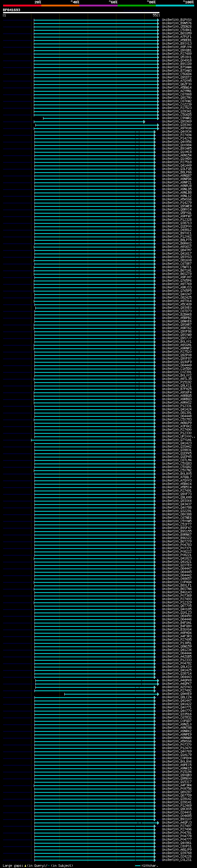Select hit label UniRef100_P12062
The image size is (197, 868).
click(177, 236)
